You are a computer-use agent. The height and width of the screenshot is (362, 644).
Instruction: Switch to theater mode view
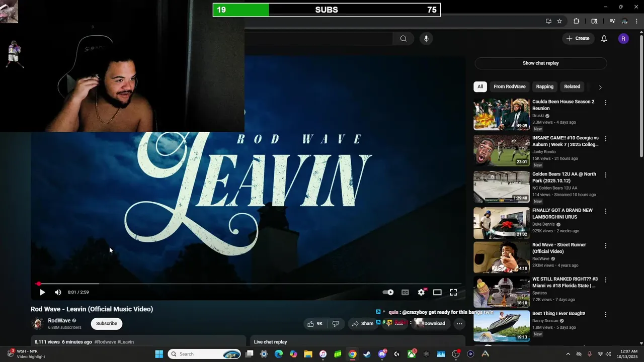pyautogui.click(x=437, y=292)
